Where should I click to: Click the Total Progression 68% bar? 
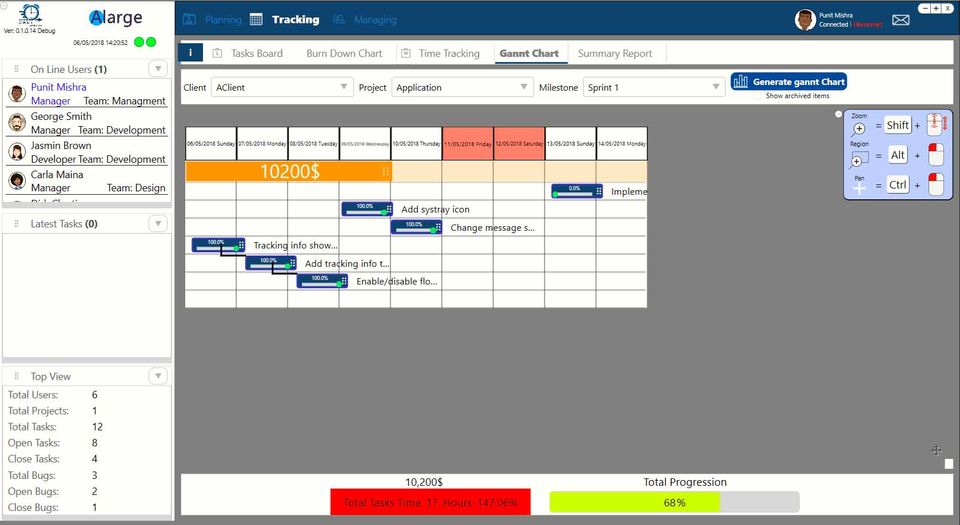coord(674,502)
